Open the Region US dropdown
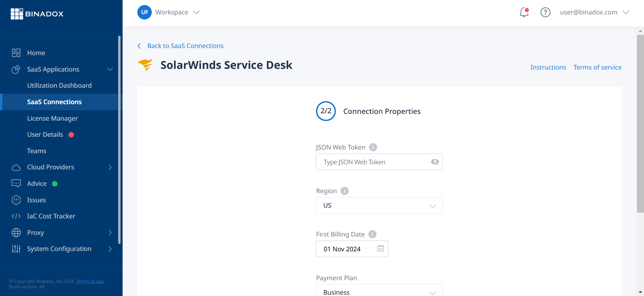 (379, 205)
